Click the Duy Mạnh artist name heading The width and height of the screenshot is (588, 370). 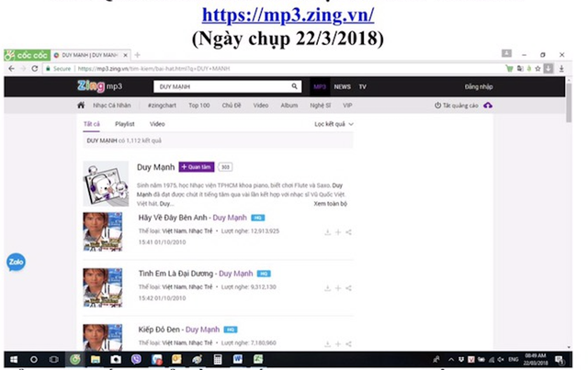155,167
